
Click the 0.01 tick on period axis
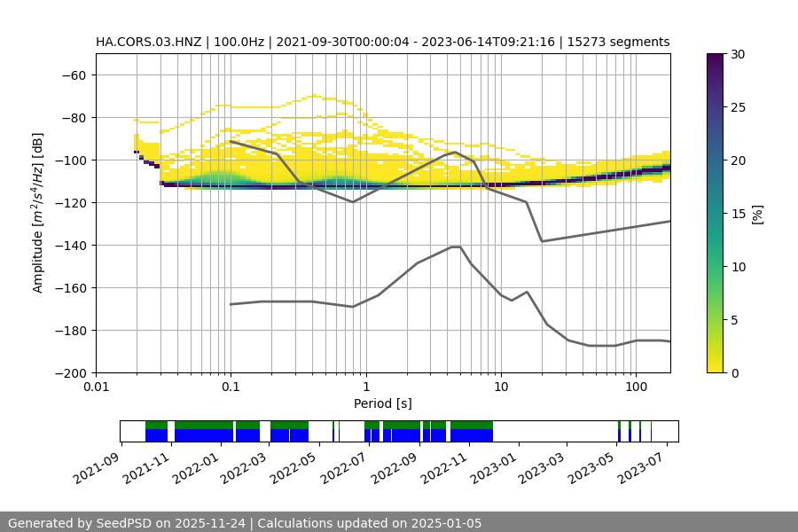click(96, 387)
